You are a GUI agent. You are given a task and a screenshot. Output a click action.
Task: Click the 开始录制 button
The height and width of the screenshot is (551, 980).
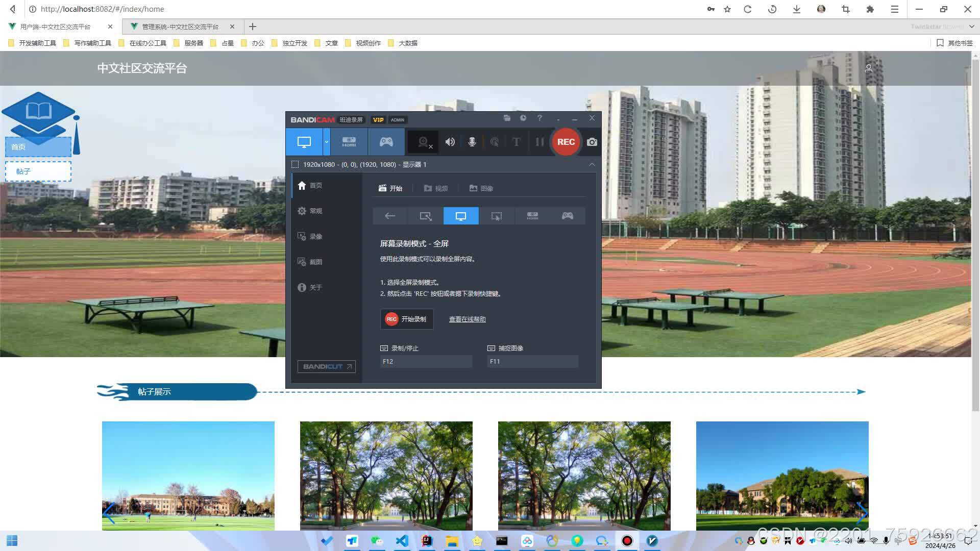click(406, 319)
